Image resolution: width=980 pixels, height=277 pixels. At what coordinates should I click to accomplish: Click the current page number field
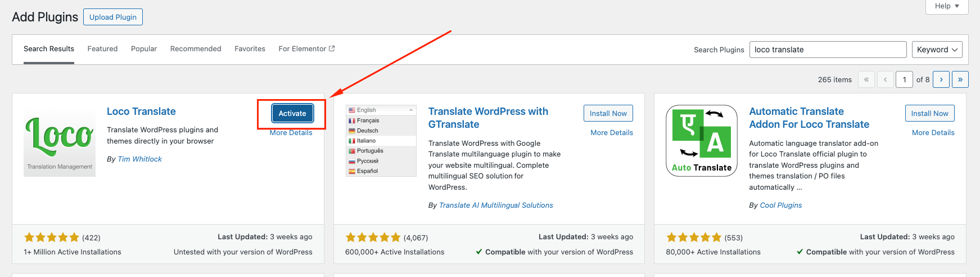pyautogui.click(x=904, y=79)
